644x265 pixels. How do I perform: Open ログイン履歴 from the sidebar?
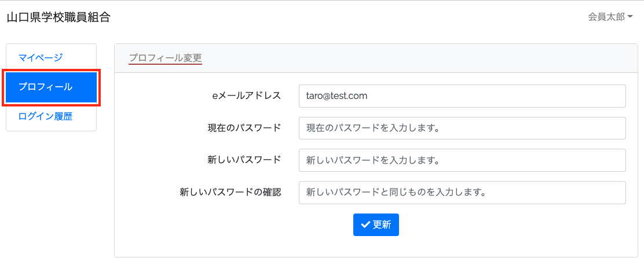[x=45, y=116]
